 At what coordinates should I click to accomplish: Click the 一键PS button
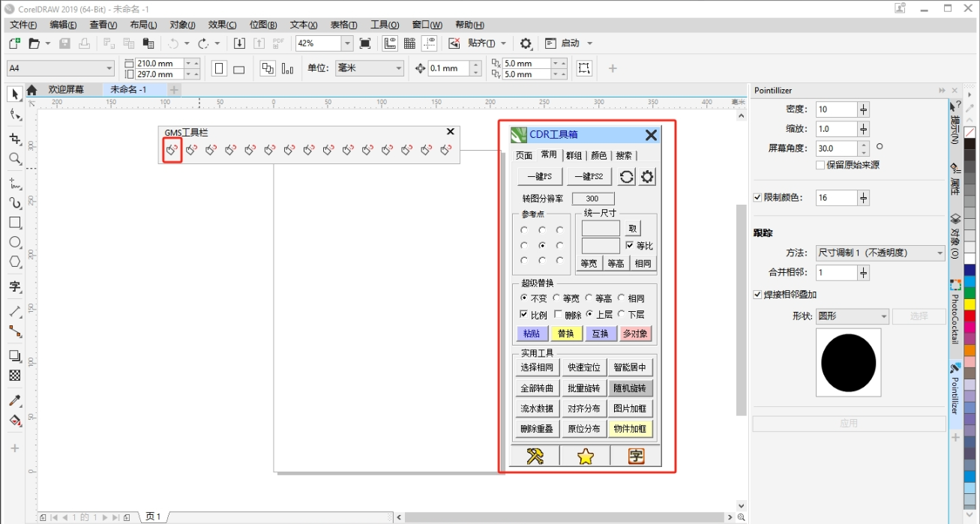point(540,177)
